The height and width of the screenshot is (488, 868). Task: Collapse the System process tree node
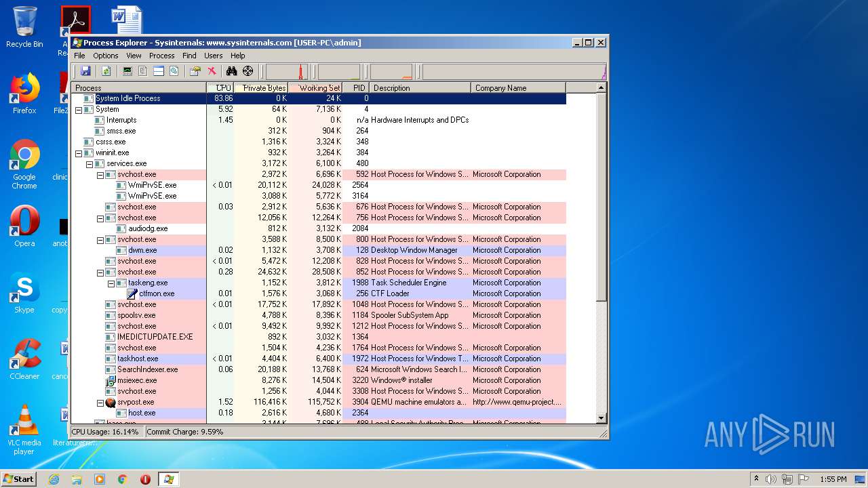click(x=79, y=109)
